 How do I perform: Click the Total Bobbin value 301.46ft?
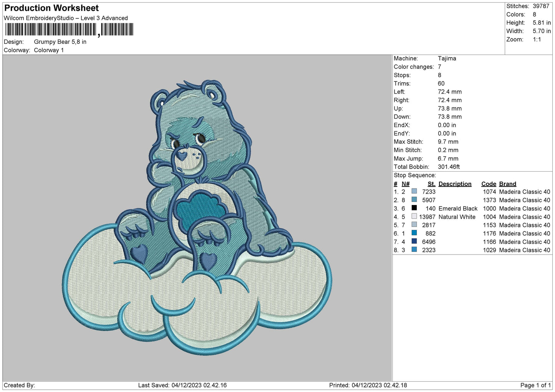pos(449,167)
